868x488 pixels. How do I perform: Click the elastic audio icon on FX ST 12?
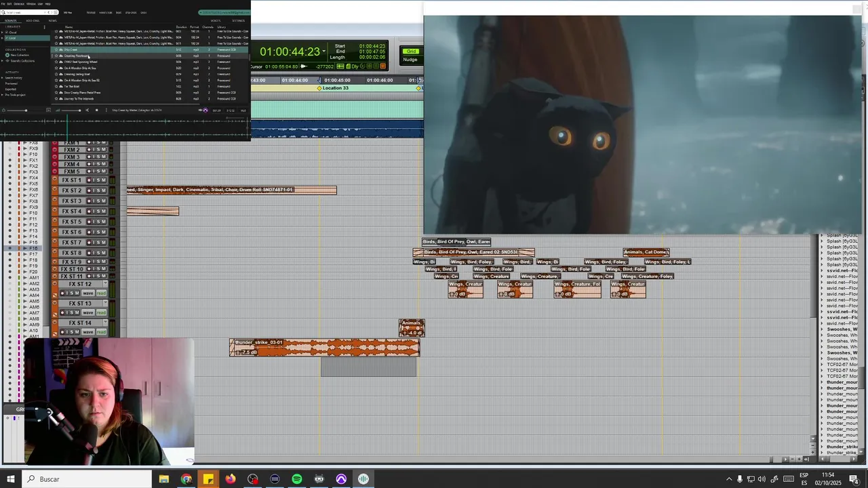click(55, 296)
